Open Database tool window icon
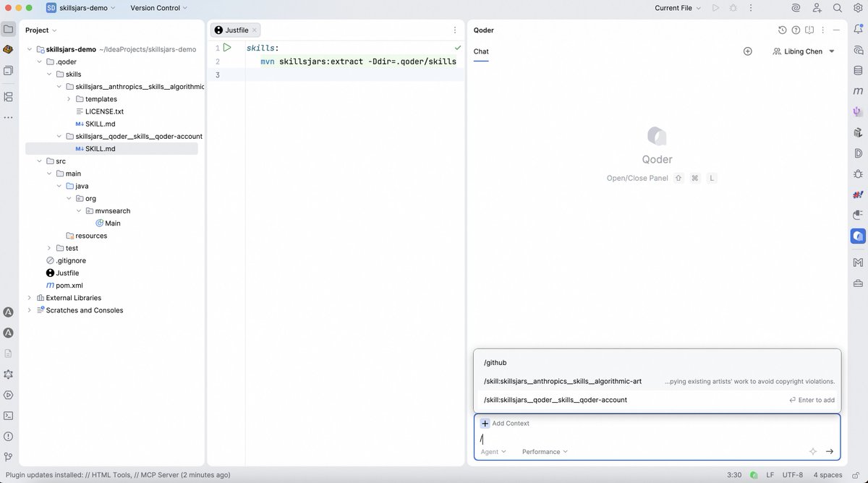Viewport: 868px width, 483px height. [x=858, y=71]
